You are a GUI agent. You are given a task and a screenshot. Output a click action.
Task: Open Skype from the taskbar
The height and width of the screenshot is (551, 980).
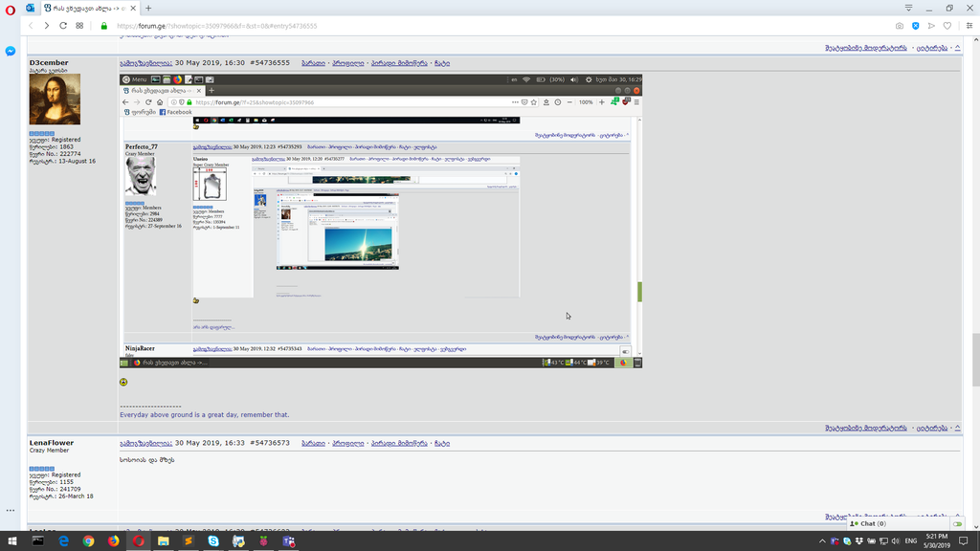[x=213, y=541]
